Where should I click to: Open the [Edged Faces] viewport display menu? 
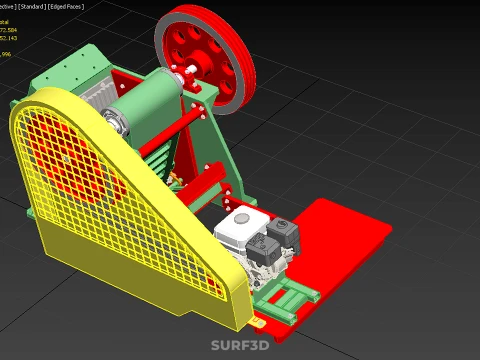[x=66, y=7]
